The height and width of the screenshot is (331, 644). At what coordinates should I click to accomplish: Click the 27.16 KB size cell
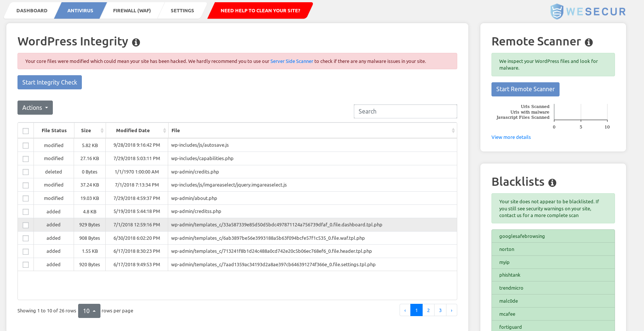coord(90,159)
